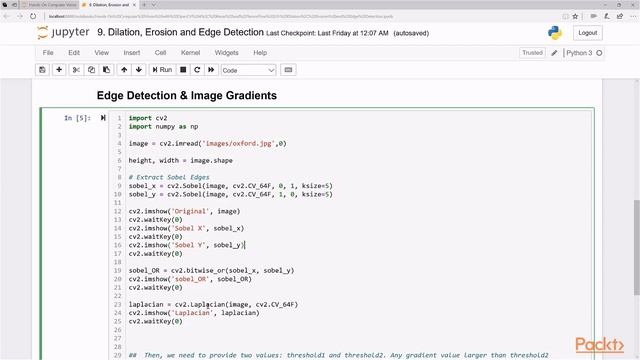This screenshot has width=640, height=360.
Task: Place cursor in cv2.imread line
Action: (207, 144)
